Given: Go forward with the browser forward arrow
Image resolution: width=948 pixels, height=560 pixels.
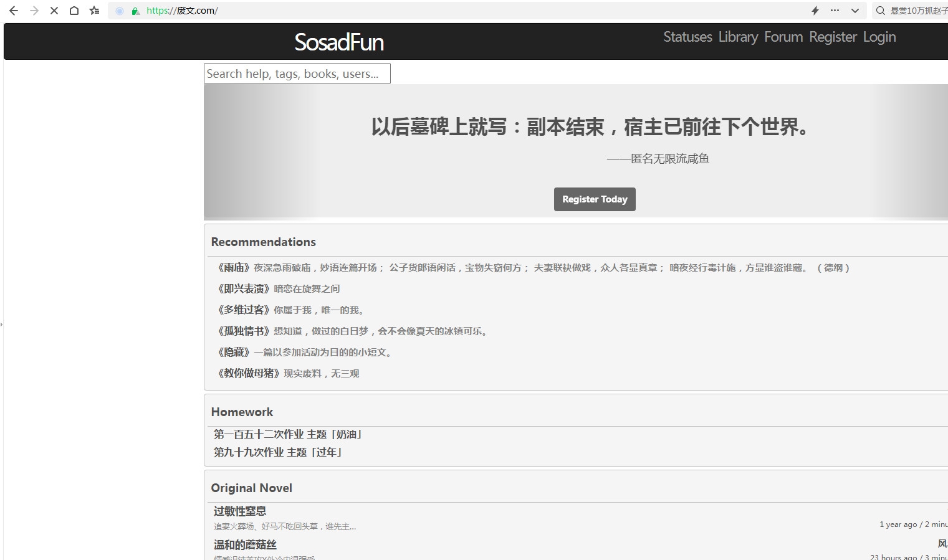Looking at the screenshot, I should tap(34, 11).
